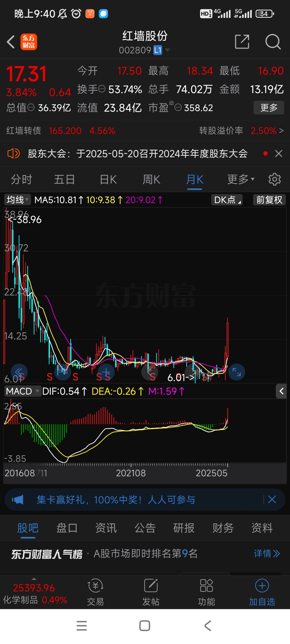290x644 pixels.
Task: Expand stock code 002809 dropdown arrow
Action: coord(168,50)
